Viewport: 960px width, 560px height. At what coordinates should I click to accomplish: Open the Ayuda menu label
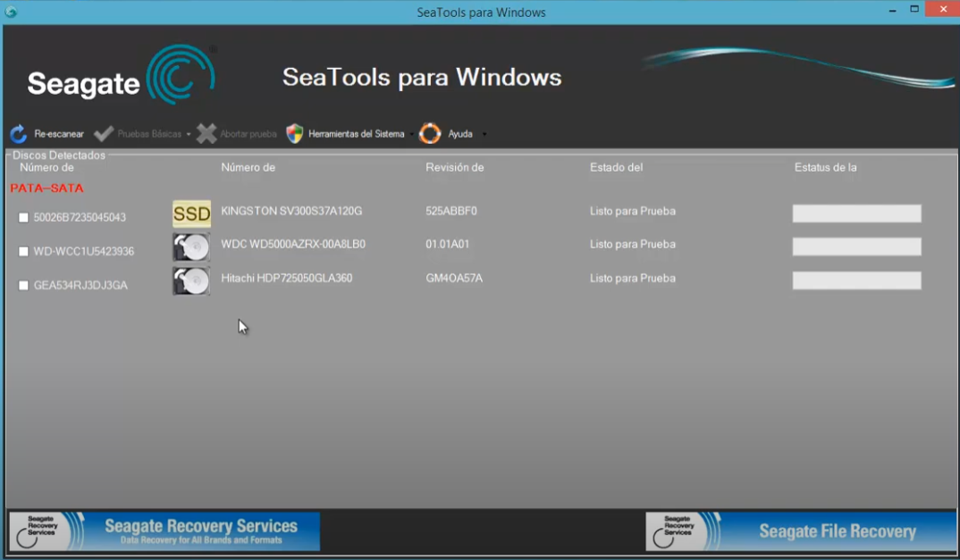[x=459, y=134]
